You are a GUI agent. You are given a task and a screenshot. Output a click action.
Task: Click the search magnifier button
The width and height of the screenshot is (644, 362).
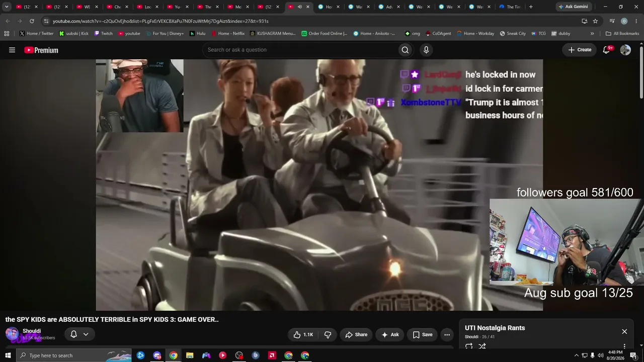[405, 50]
